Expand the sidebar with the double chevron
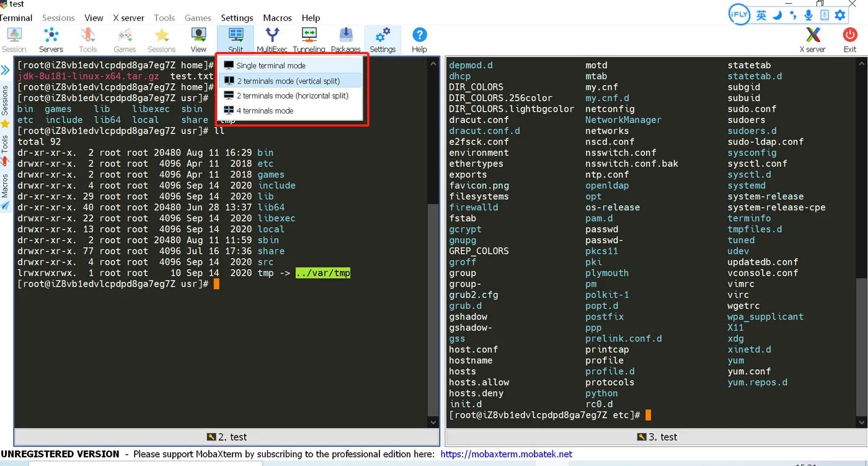868x466 pixels. 5,70
